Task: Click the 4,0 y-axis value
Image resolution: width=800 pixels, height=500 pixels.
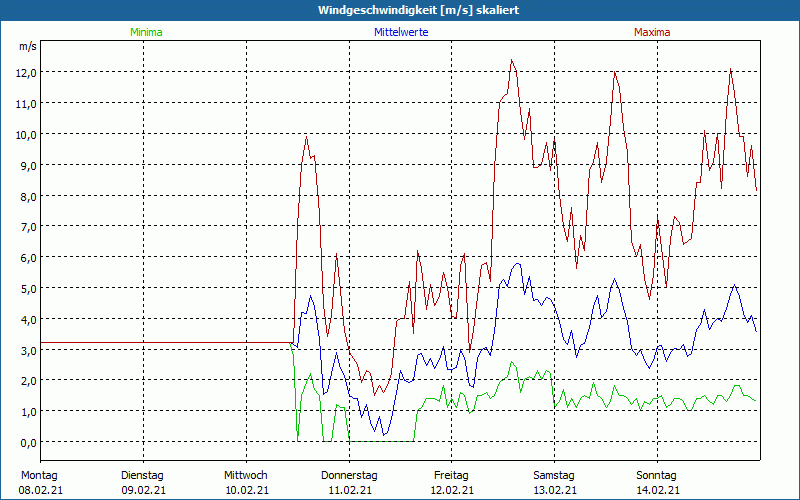Action: tap(29, 320)
